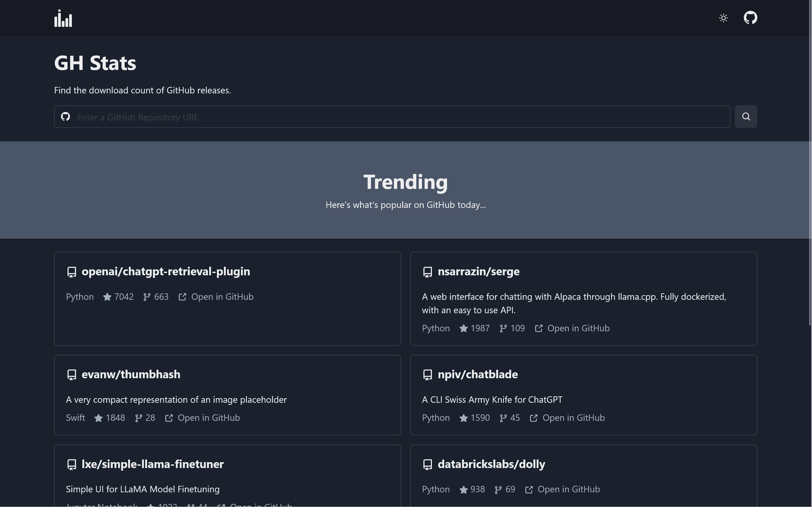
Task: Click the databrickslabs/dolly repository name
Action: pos(491,464)
